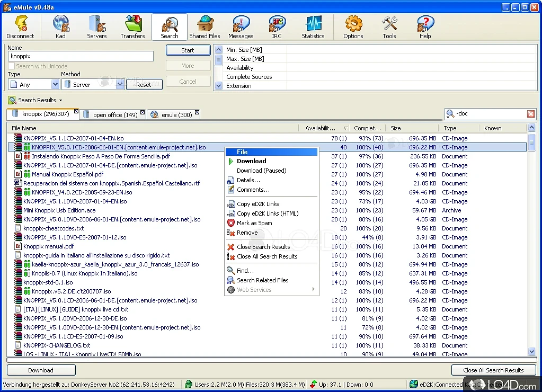The image size is (542, 392).
Task: Enable Search with Unicode checkbox
Action: 12,66
